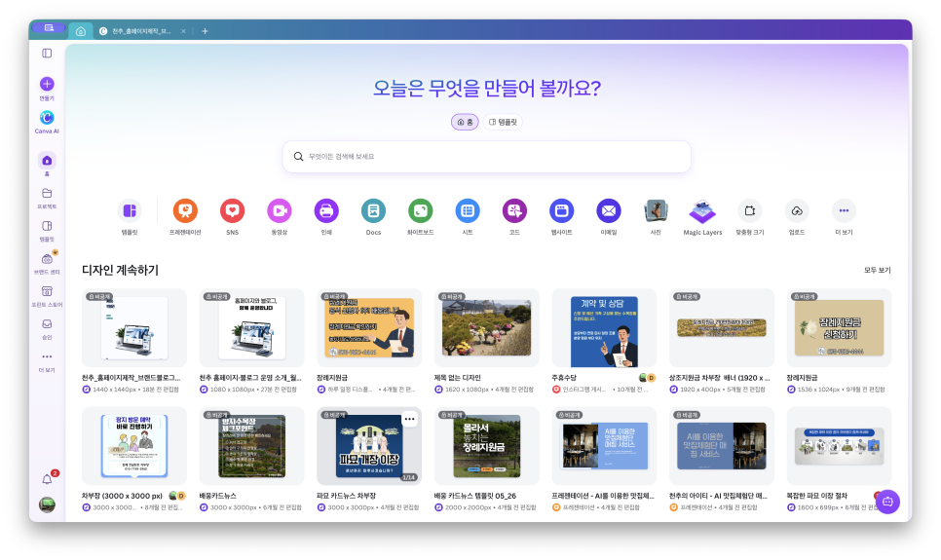This screenshot has width=941, height=560.
Task: Select the 홈 pill toggle under heading
Action: 465,122
